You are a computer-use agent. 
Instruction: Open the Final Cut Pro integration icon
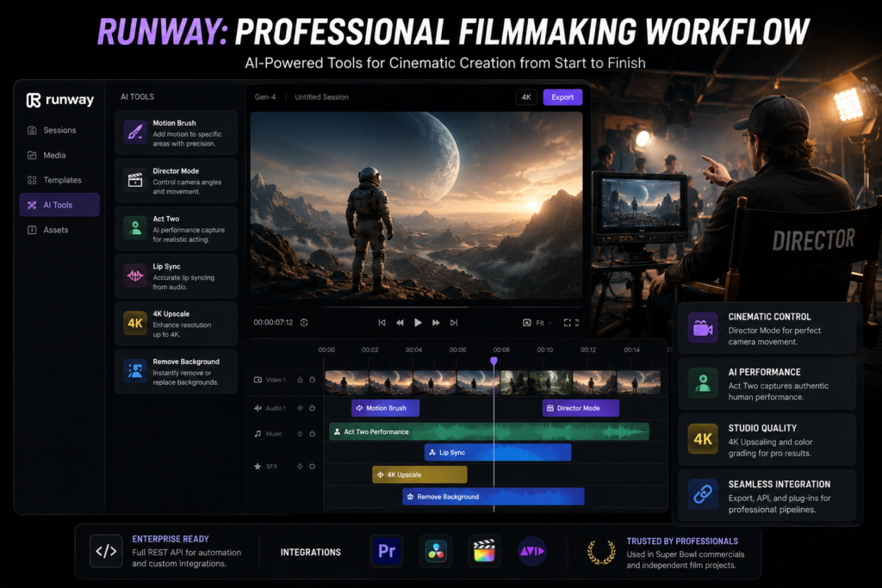[x=484, y=551]
